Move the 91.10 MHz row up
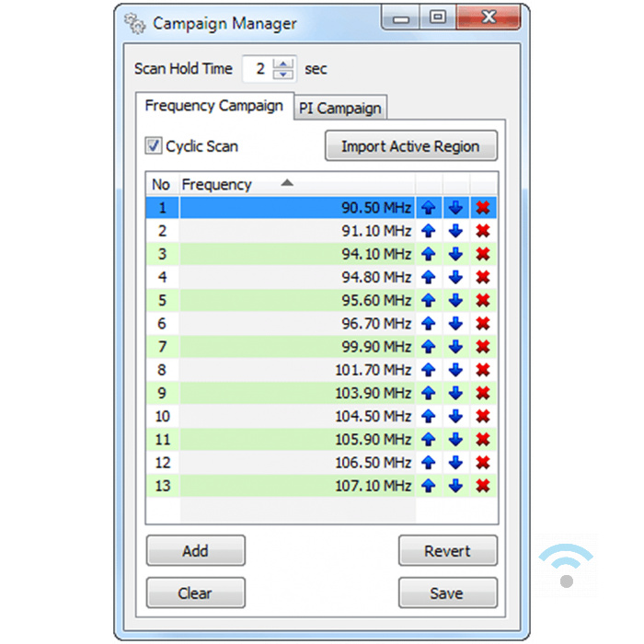Viewport: 644px width, 644px height. coord(428,231)
